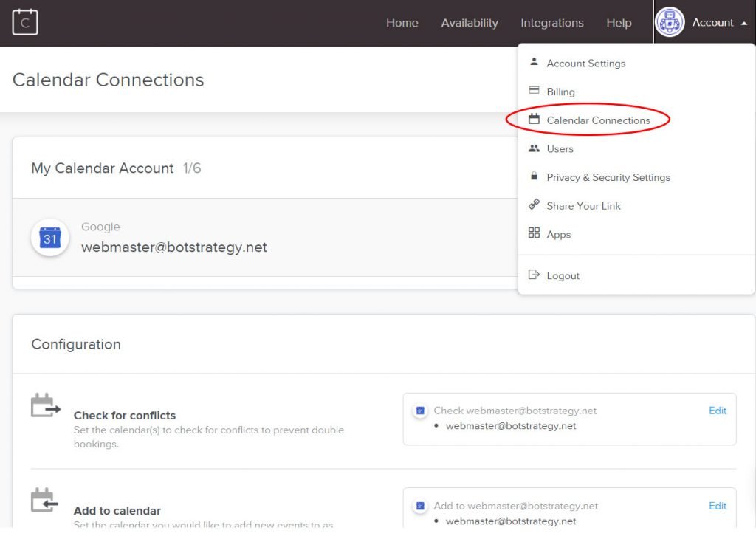Edit the Add to calendar setting
Image resolution: width=756 pixels, height=556 pixels.
[x=717, y=506]
